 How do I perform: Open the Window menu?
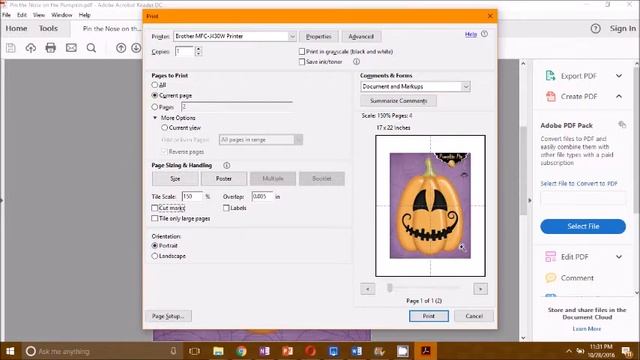[62, 15]
